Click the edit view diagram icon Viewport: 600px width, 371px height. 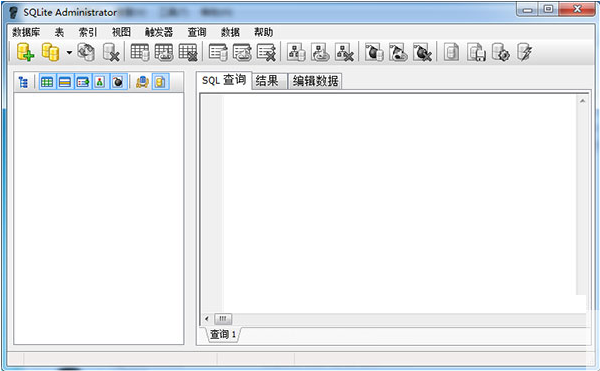point(320,52)
